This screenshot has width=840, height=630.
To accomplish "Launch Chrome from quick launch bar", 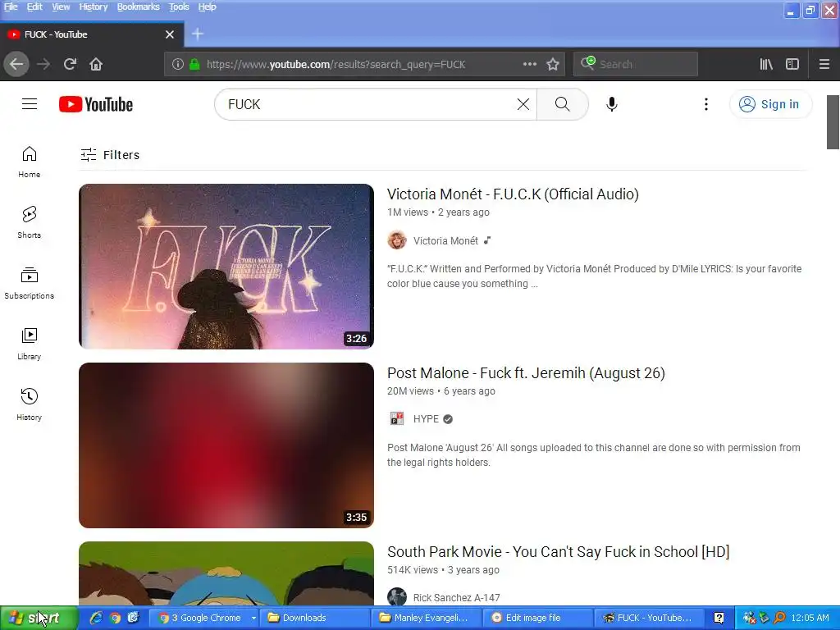I will point(115,618).
